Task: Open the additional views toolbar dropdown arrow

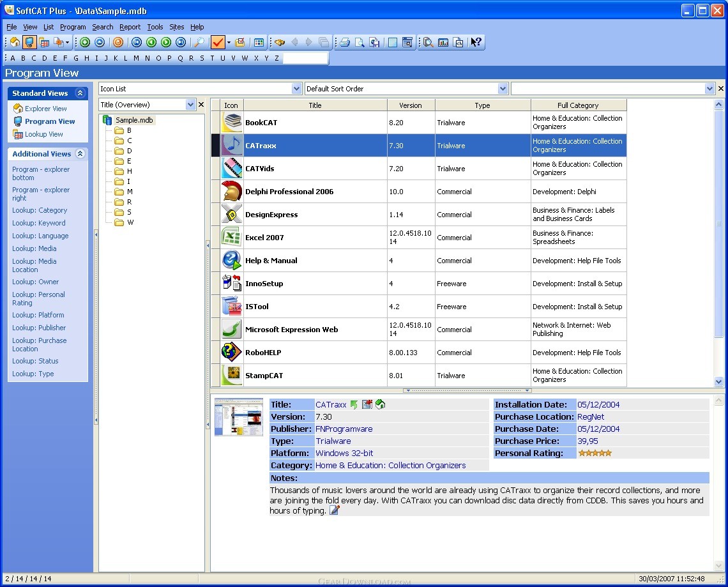Action: point(67,42)
